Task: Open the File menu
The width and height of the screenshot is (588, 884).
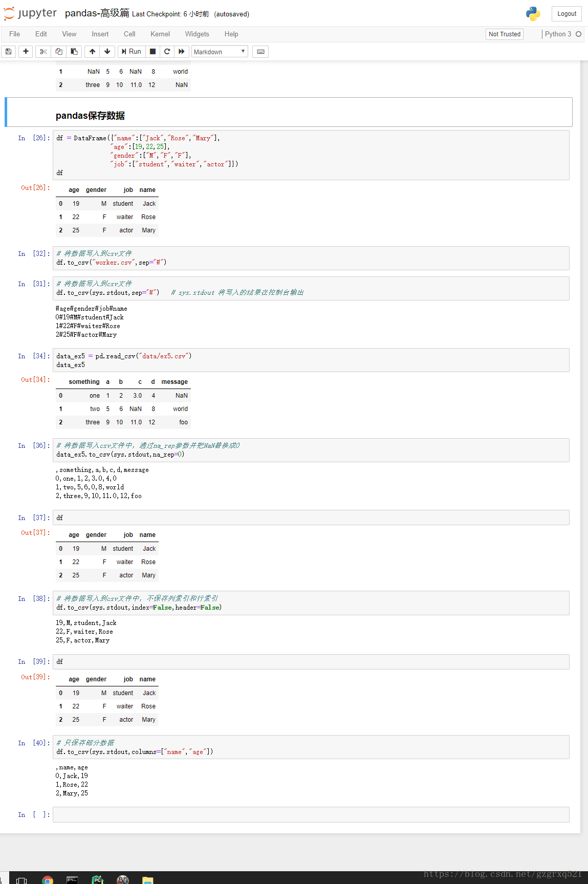Action: click(x=15, y=34)
